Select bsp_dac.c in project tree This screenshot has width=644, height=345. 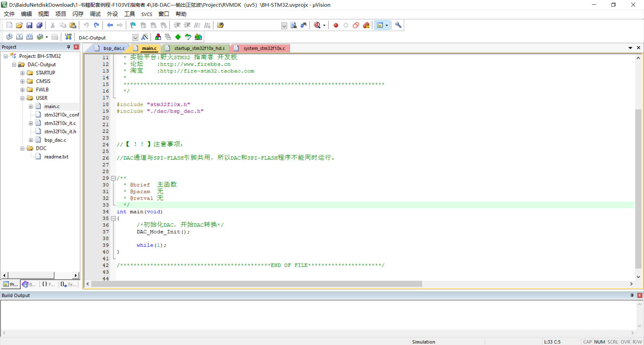(x=55, y=140)
